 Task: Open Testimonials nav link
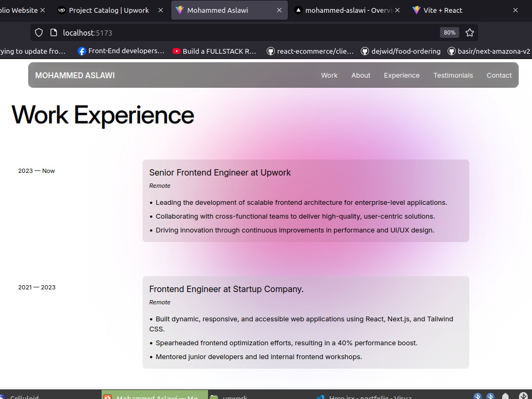click(x=453, y=76)
